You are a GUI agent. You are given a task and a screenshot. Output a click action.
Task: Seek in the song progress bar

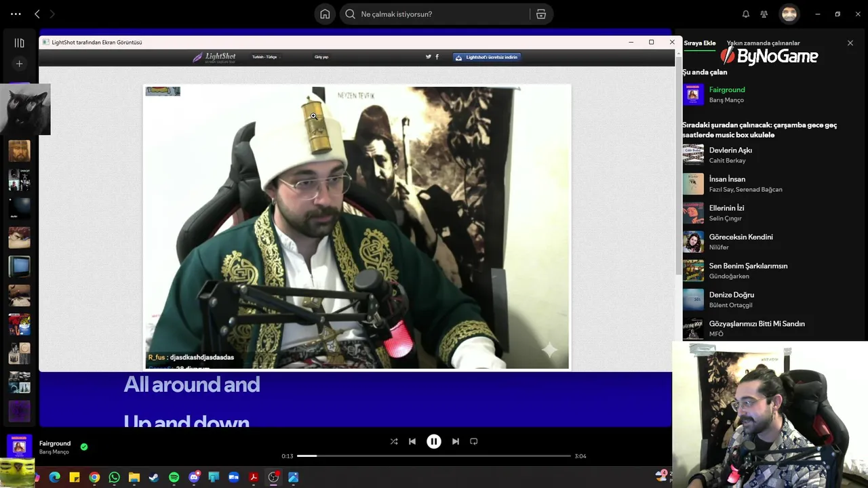434,456
